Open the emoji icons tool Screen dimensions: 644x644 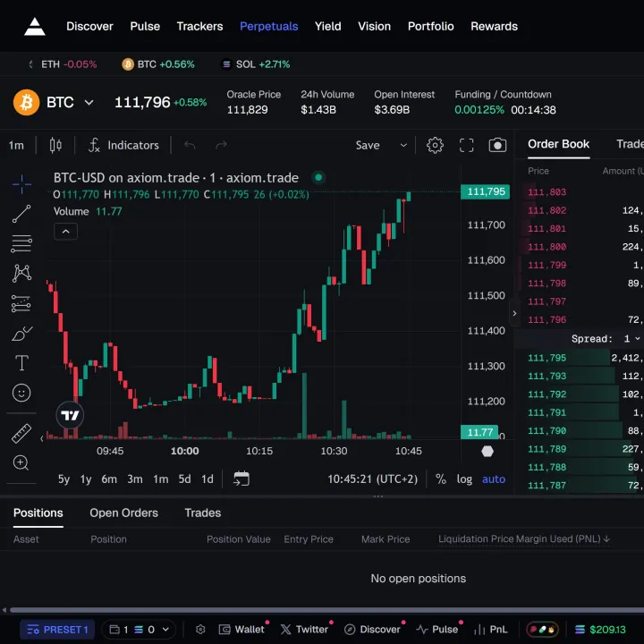click(x=21, y=393)
